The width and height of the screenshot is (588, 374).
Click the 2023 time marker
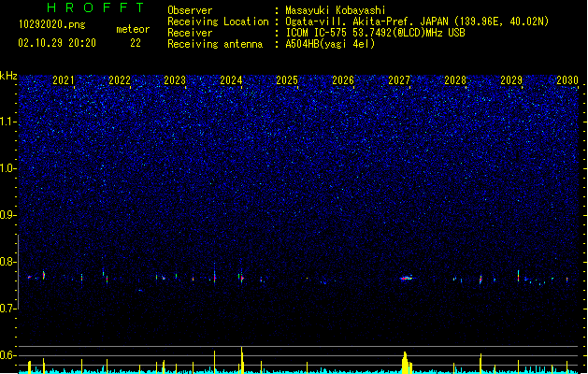(175, 80)
